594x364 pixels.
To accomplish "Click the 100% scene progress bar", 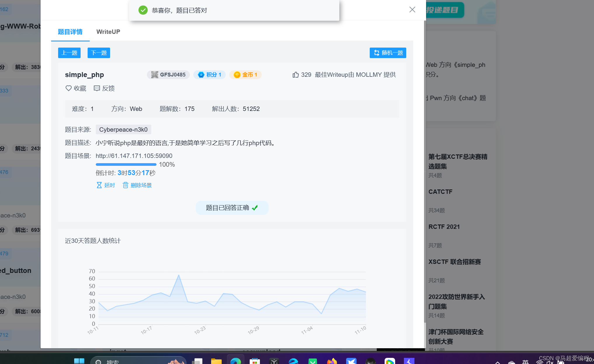I will click(126, 164).
